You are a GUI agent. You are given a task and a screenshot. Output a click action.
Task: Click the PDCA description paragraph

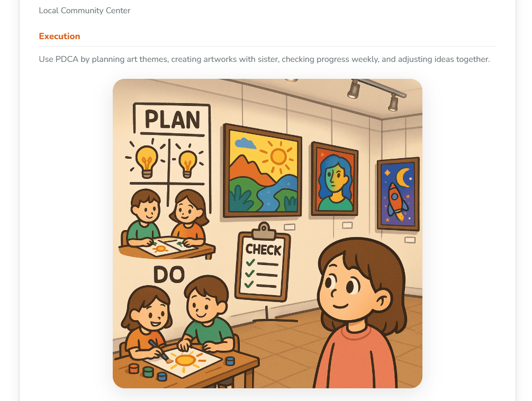pyautogui.click(x=264, y=59)
